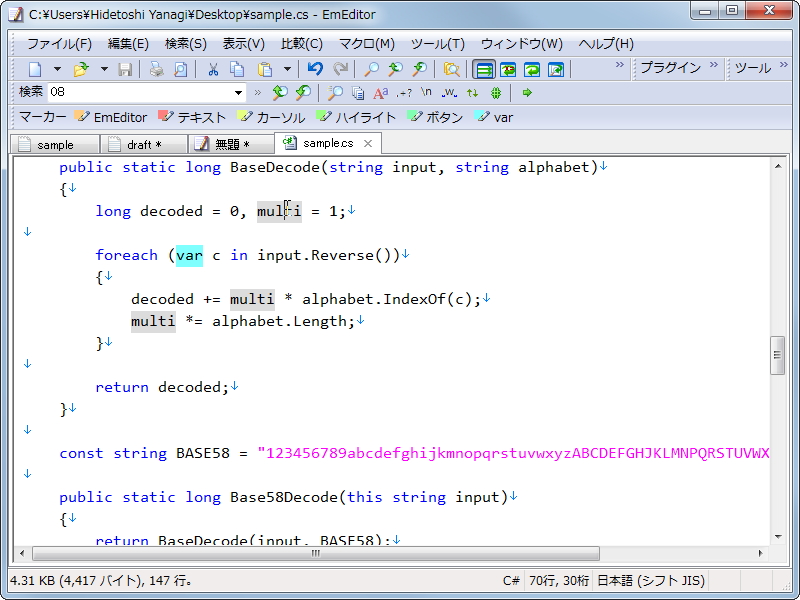The image size is (800, 600).
Task: Click the カーソル marker button
Action: tap(271, 117)
